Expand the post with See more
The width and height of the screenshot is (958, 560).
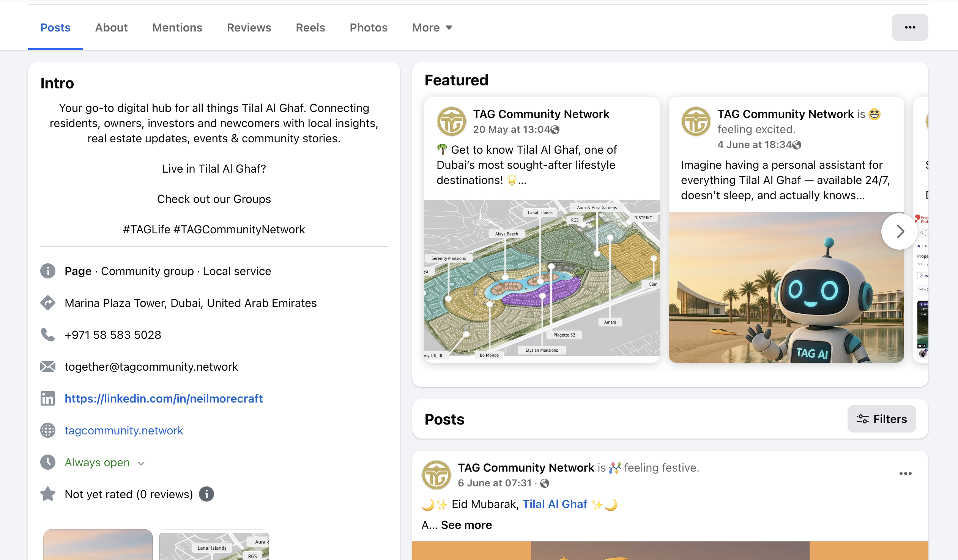point(466,525)
